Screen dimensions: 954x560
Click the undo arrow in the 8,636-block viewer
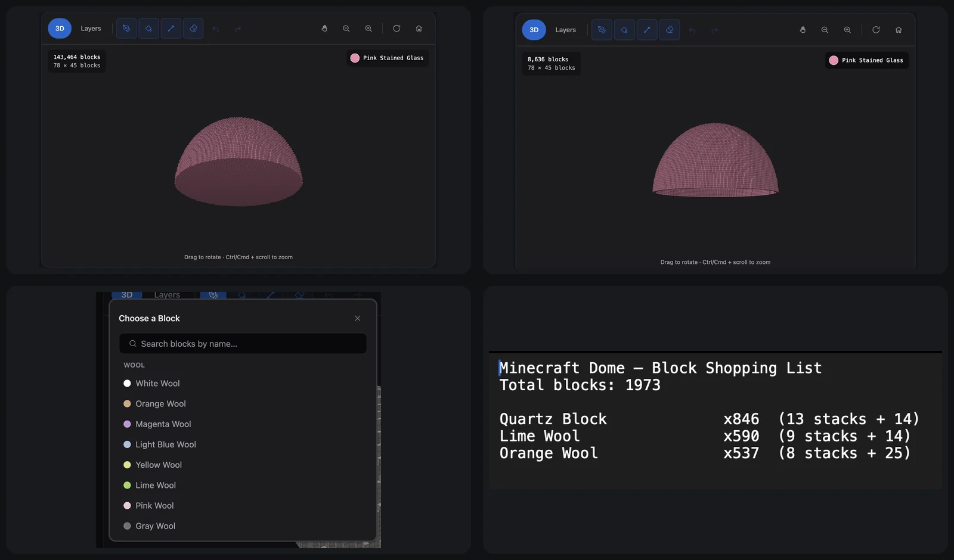pos(692,30)
